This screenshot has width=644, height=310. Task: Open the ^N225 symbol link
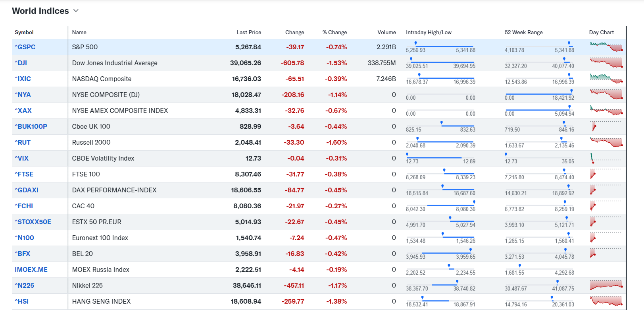(24, 285)
